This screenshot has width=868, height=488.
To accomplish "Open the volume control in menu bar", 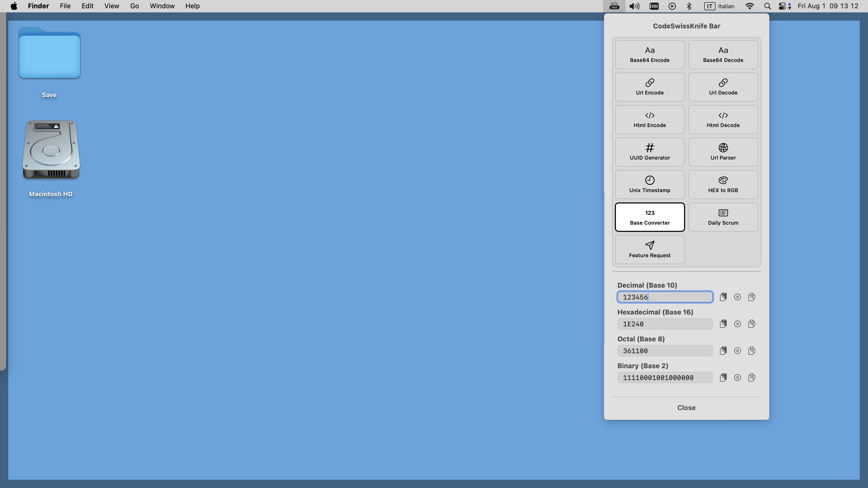I will point(634,6).
